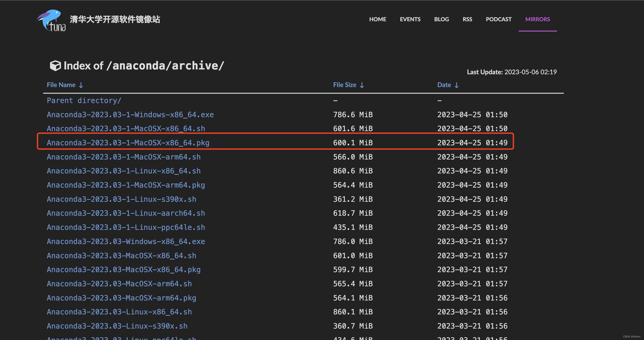This screenshot has height=340, width=644.
Task: Download Anaconda3-2023.03-MacOSX-arm64.pkg
Action: (121, 298)
